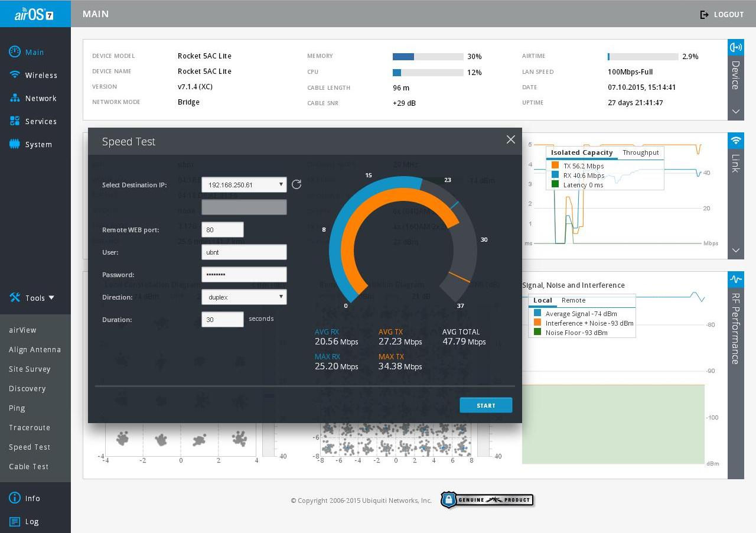Open the System menu item

pyautogui.click(x=38, y=144)
